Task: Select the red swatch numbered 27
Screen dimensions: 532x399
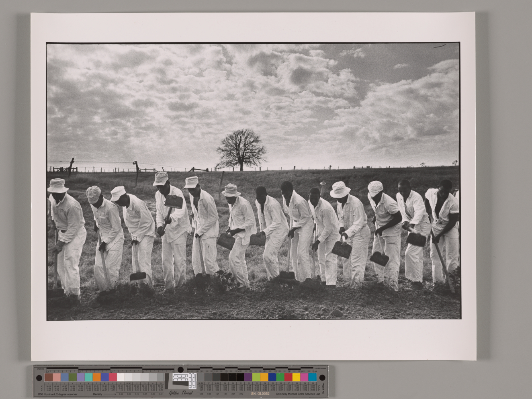Action: click(x=288, y=377)
